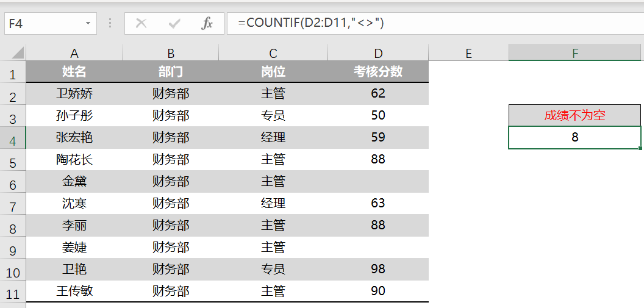Click score 88 in 陶花长's row

pos(378,159)
